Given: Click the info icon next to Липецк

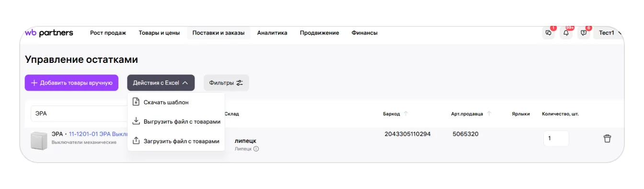Looking at the screenshot, I should (x=256, y=149).
